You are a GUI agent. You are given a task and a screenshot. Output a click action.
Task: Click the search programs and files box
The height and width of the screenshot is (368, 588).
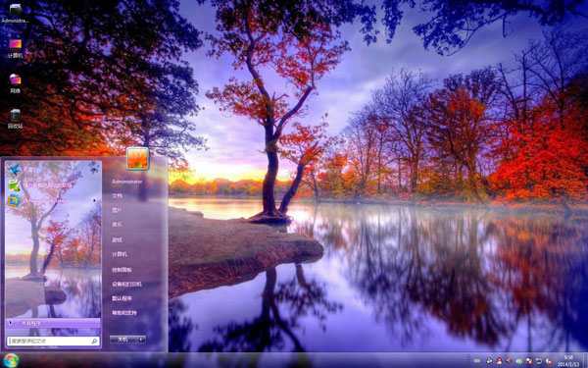click(x=53, y=341)
